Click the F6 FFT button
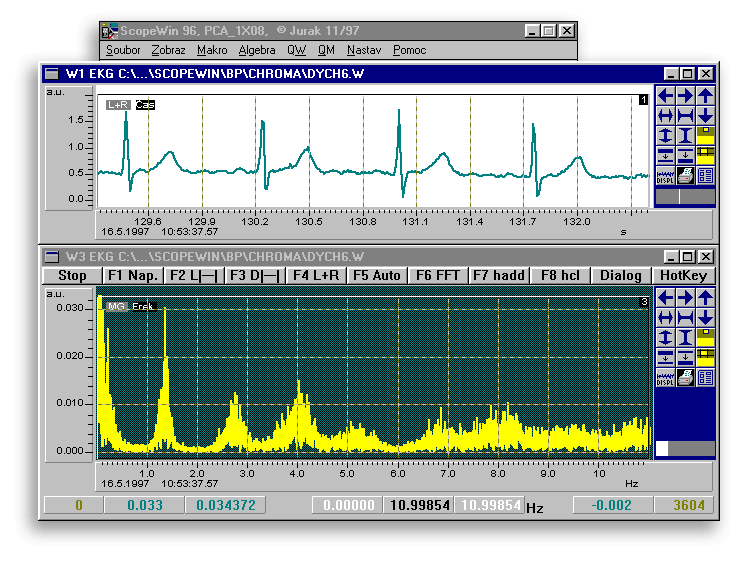738x562 pixels. pyautogui.click(x=438, y=275)
